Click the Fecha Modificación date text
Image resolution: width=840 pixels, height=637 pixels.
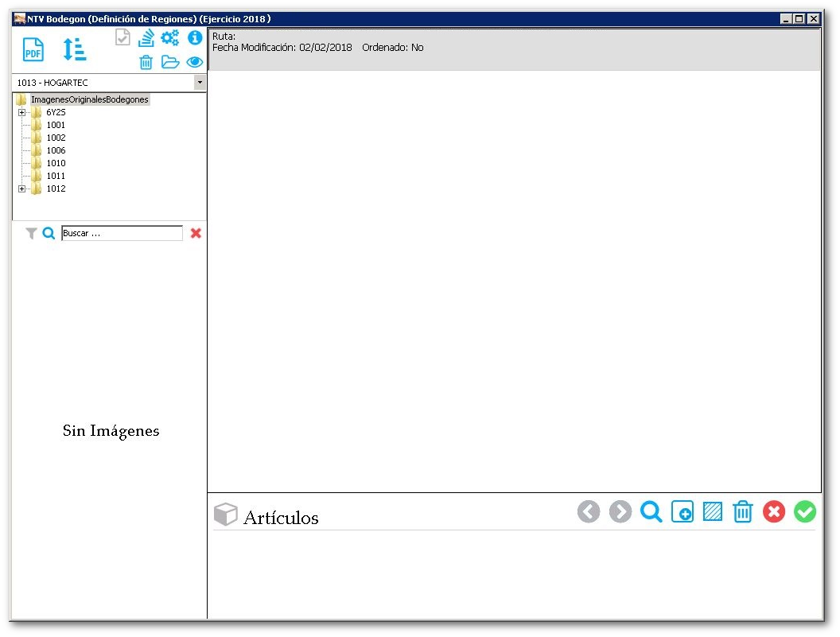(282, 48)
